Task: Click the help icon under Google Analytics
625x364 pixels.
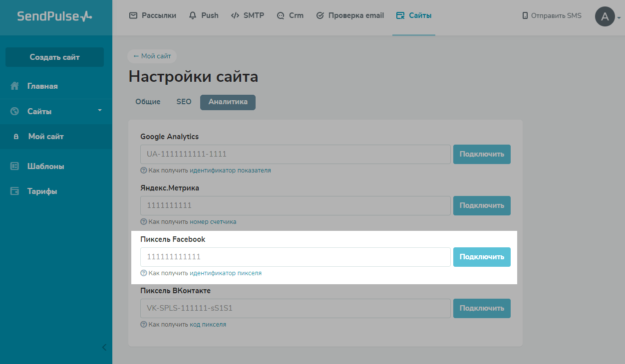Action: point(144,171)
